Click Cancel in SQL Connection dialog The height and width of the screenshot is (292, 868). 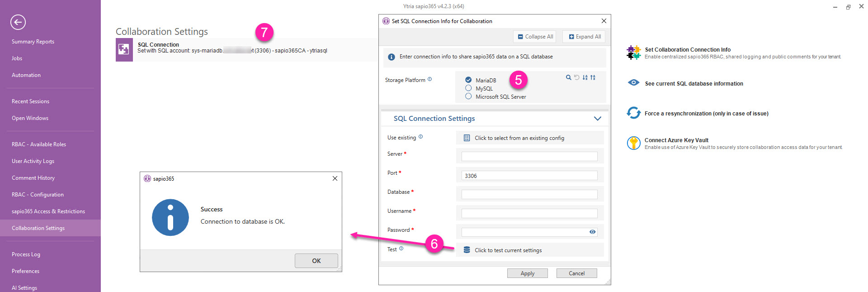[x=577, y=273]
